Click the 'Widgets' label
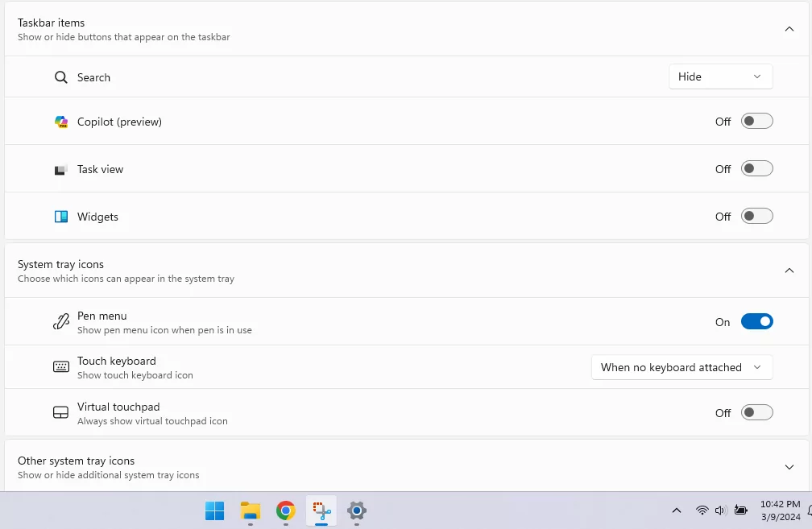812x529 pixels. [97, 217]
